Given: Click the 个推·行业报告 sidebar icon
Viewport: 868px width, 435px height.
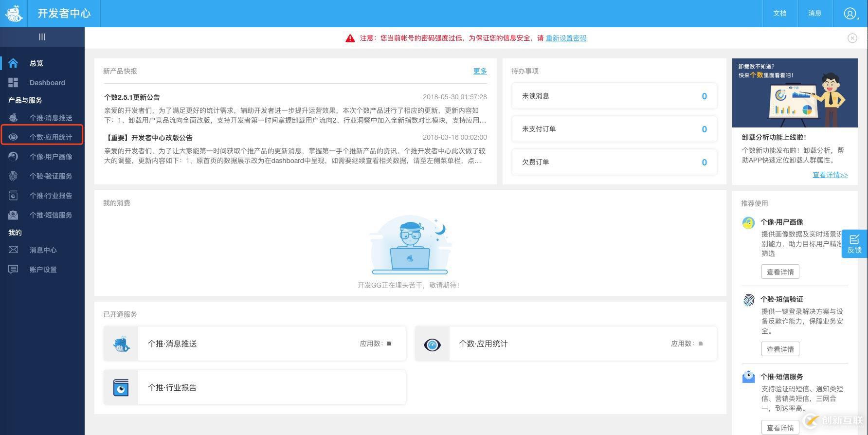Looking at the screenshot, I should [13, 196].
